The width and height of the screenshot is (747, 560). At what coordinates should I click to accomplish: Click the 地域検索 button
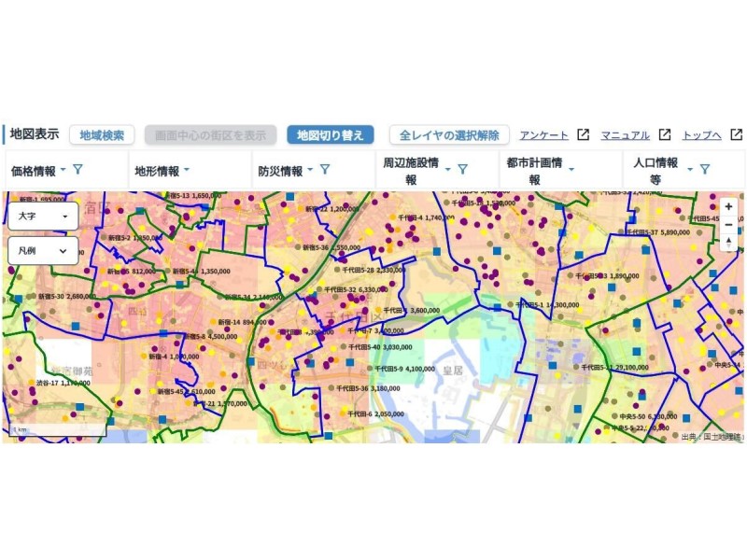coord(102,135)
